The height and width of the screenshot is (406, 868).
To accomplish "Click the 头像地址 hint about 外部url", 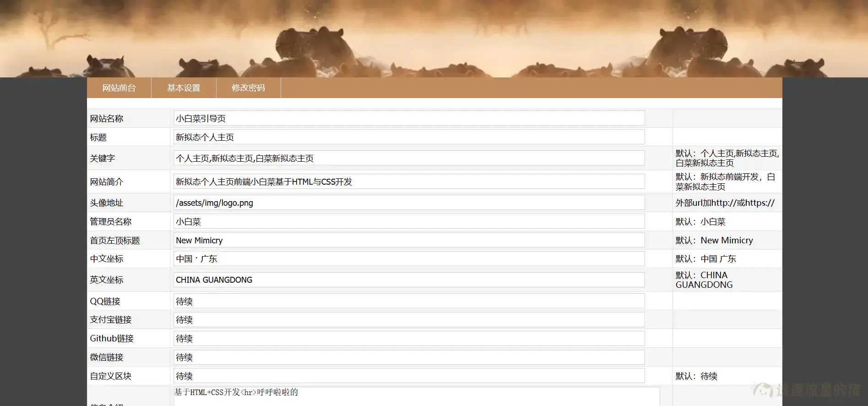I will [725, 203].
